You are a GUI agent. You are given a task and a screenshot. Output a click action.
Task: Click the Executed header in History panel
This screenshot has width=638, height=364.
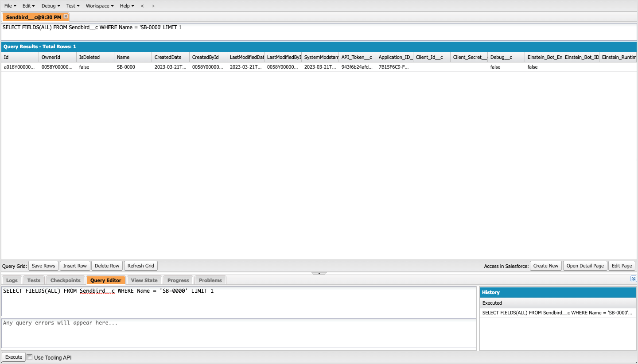pos(558,303)
